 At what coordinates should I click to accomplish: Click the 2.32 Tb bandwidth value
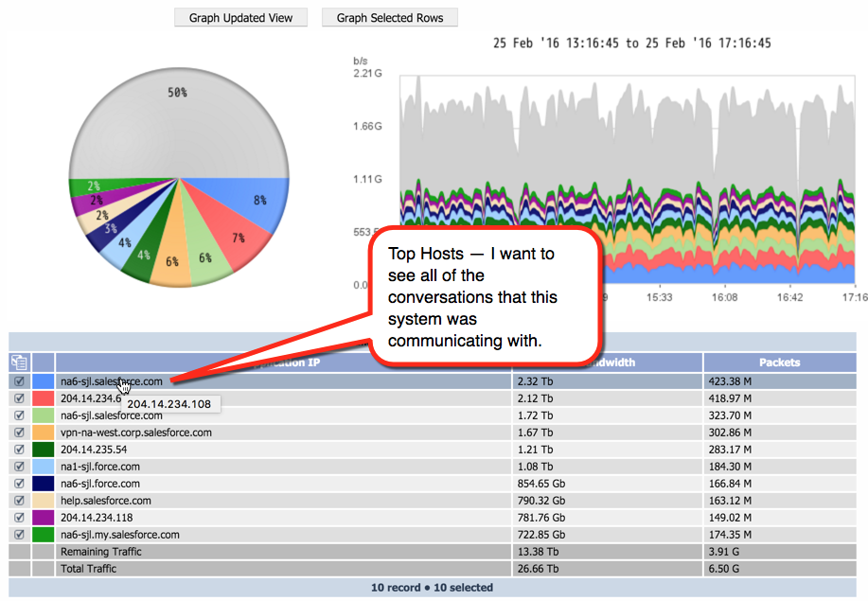536,381
